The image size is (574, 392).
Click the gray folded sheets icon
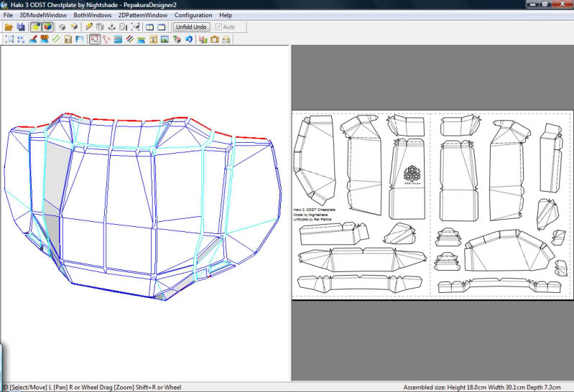pyautogui.click(x=100, y=27)
